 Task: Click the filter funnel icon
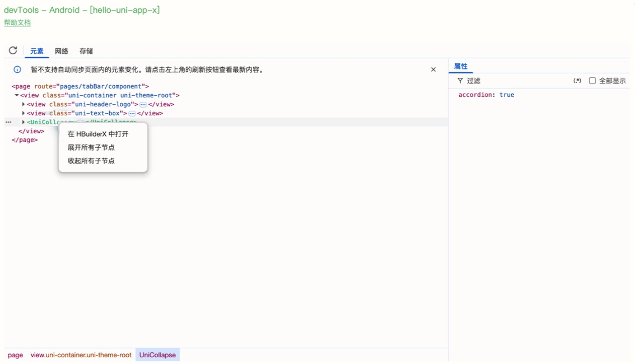[460, 81]
